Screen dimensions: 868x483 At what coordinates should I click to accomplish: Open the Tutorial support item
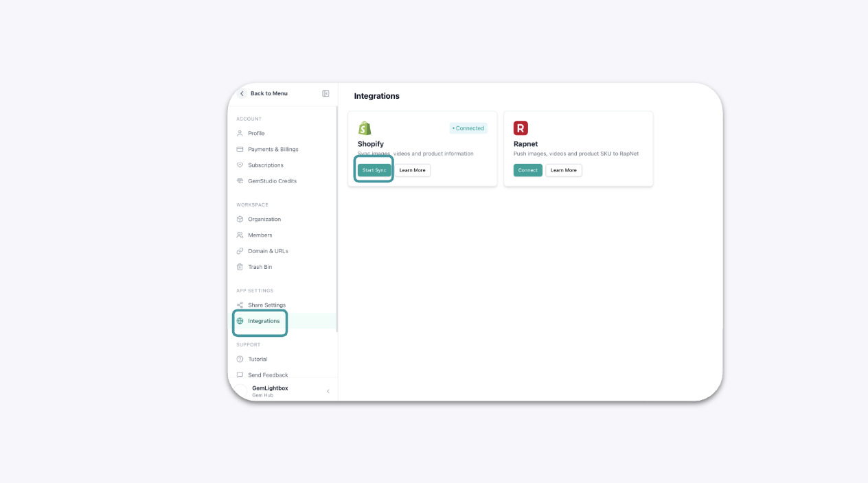tap(258, 359)
